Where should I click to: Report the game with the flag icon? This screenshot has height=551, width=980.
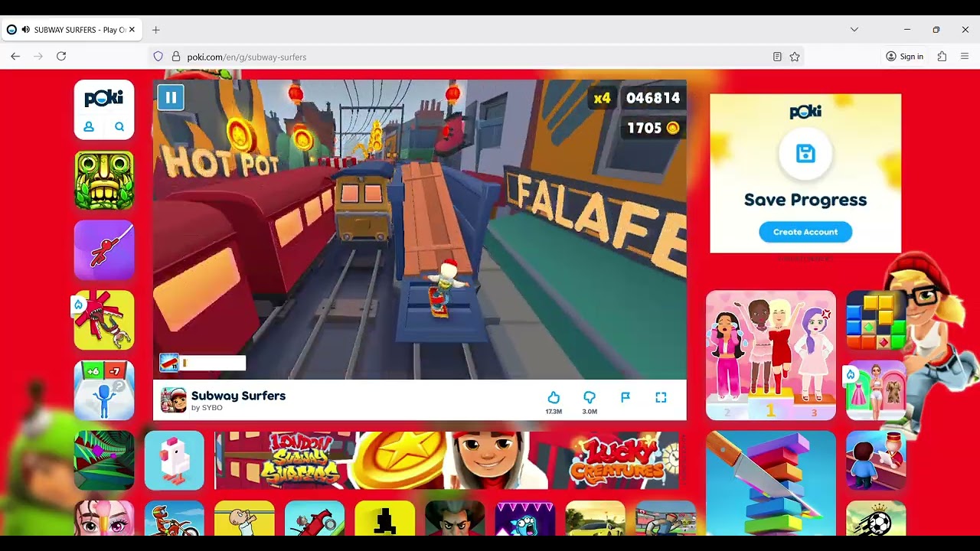626,397
